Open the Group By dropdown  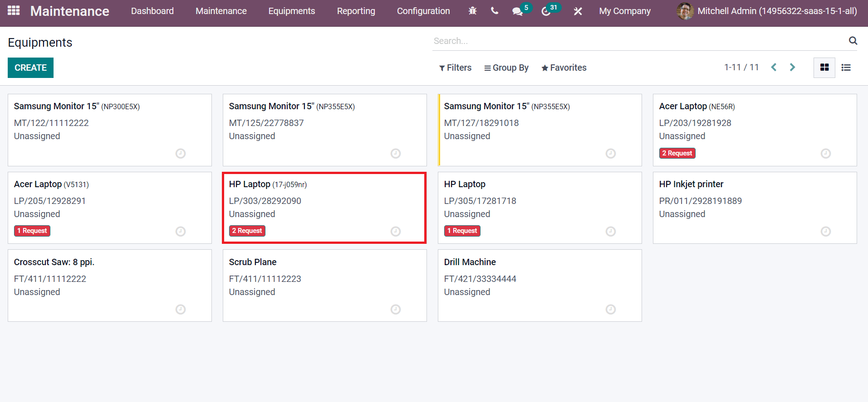tap(506, 68)
